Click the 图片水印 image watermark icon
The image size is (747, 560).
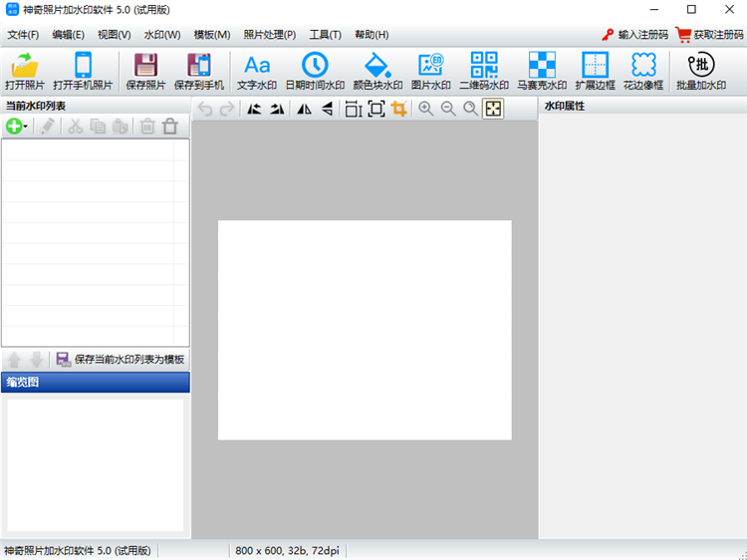click(x=430, y=71)
